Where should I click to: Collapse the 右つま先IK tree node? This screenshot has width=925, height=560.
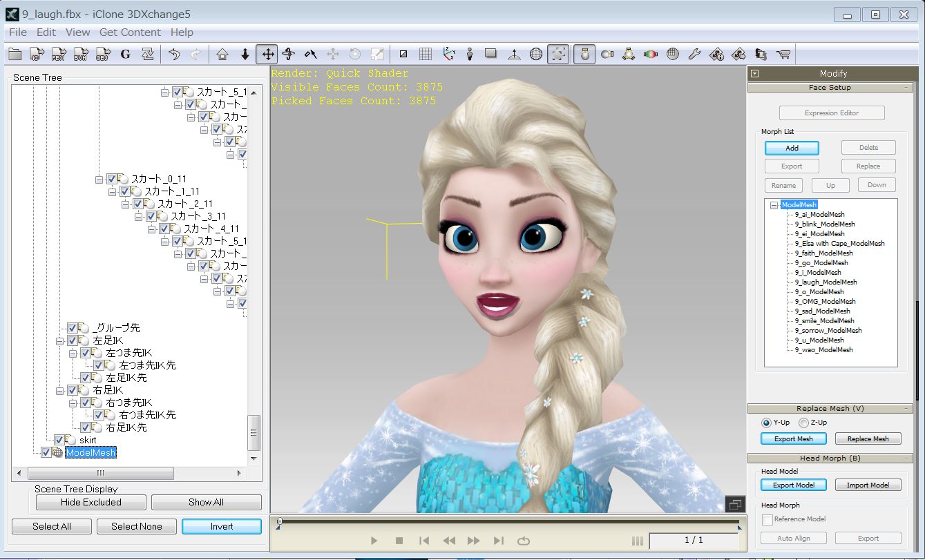[73, 403]
